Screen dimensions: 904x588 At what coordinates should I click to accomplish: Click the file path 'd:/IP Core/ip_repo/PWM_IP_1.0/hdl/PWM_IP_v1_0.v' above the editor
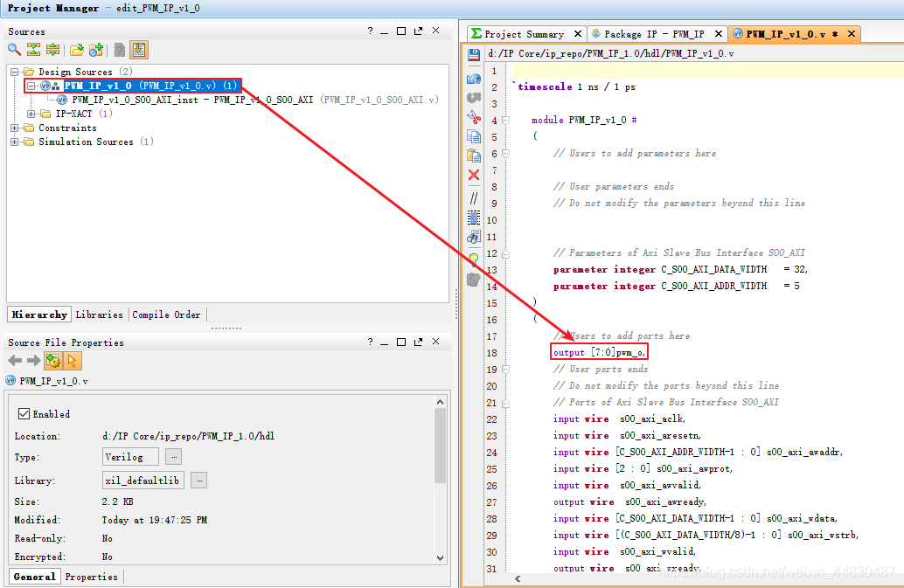coord(610,53)
